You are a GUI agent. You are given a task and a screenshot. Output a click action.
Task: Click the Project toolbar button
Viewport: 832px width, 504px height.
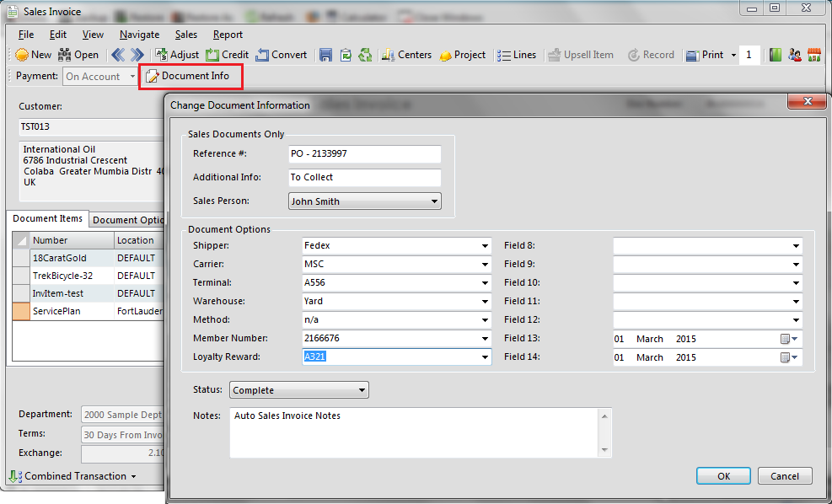[462, 55]
